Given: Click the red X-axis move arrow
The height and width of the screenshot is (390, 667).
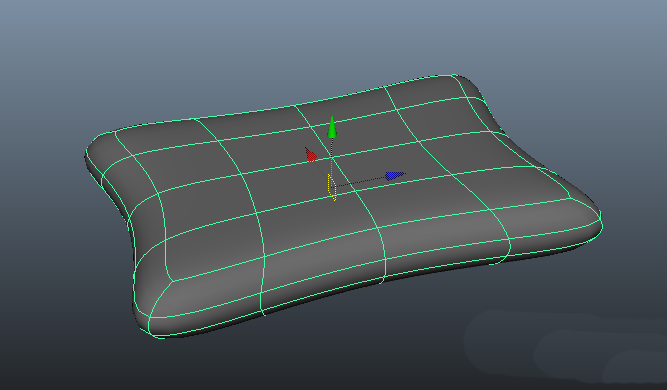Looking at the screenshot, I should click(x=311, y=154).
